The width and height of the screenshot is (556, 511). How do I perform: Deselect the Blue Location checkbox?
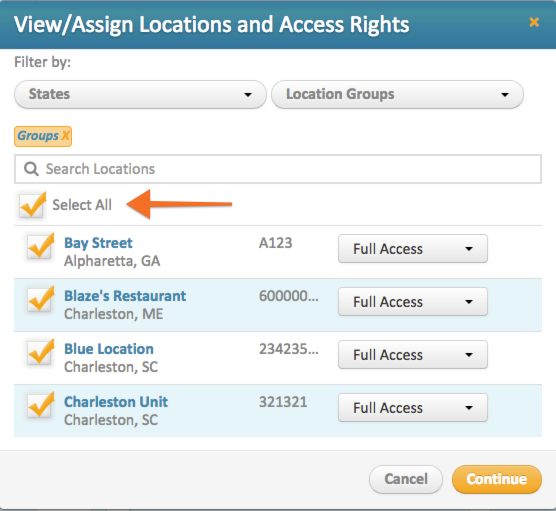40,352
